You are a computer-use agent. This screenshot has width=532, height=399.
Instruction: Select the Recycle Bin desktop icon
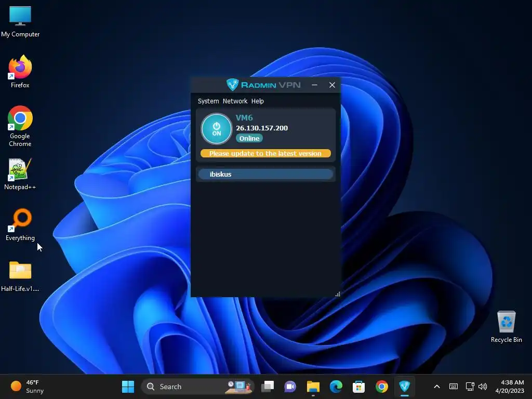click(506, 327)
